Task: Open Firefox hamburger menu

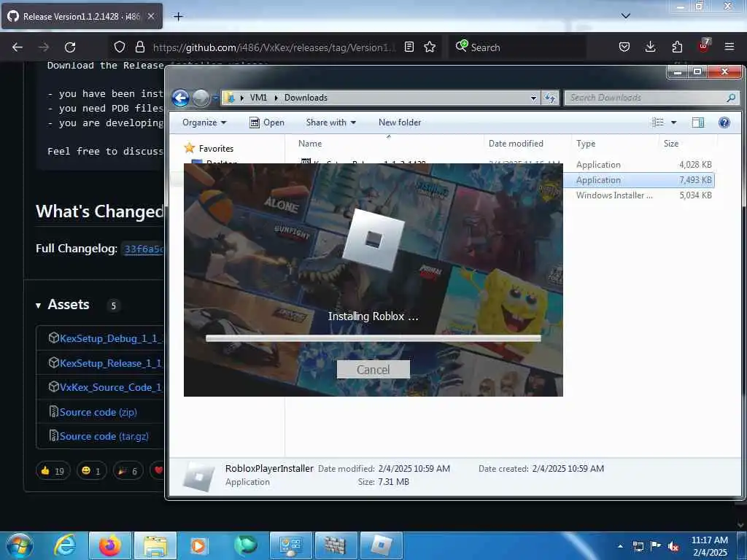Action: tap(729, 47)
